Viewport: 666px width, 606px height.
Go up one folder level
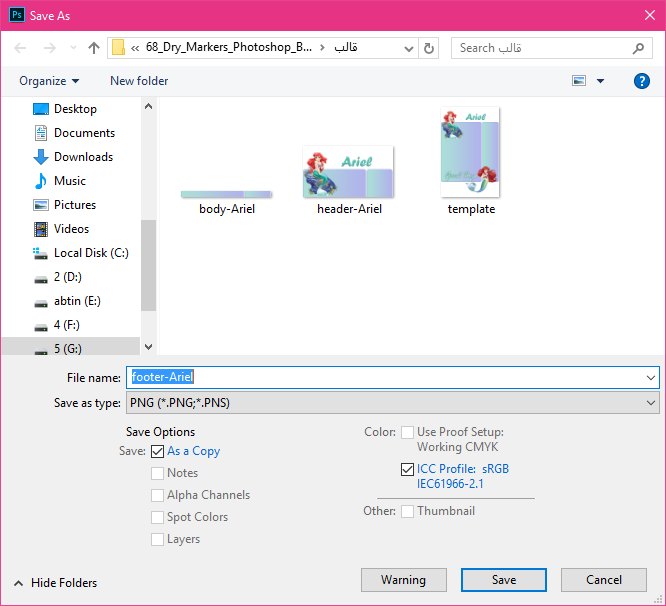pos(93,48)
